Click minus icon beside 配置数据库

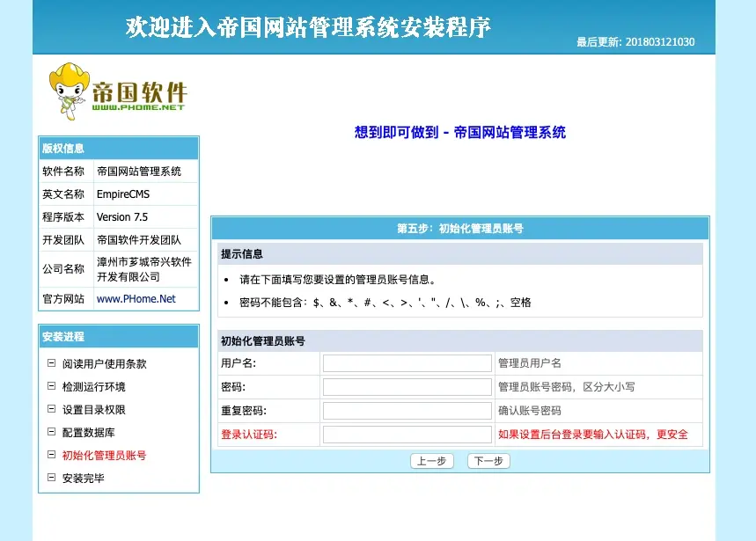pyautogui.click(x=51, y=432)
